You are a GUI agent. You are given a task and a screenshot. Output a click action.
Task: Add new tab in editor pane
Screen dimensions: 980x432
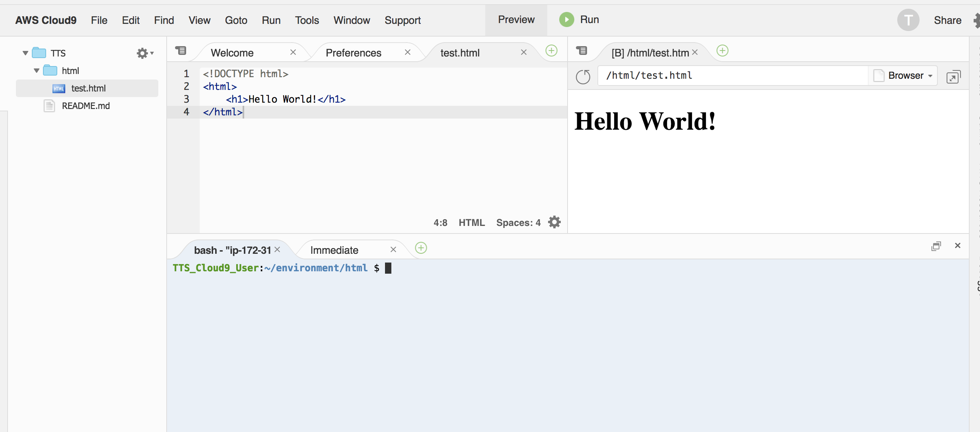[551, 51]
